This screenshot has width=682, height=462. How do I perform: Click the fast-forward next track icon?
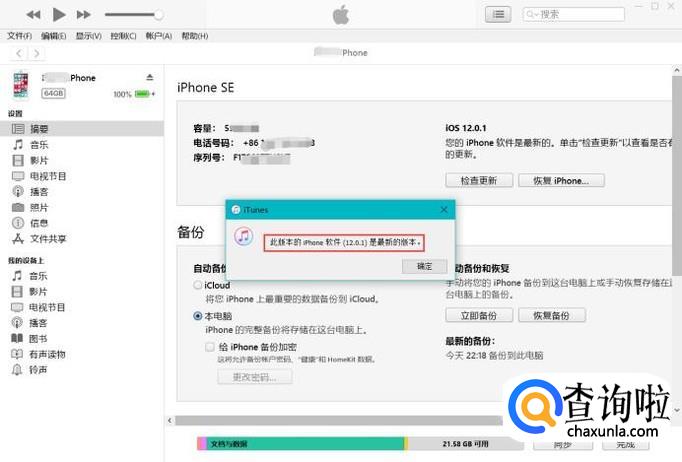point(84,15)
